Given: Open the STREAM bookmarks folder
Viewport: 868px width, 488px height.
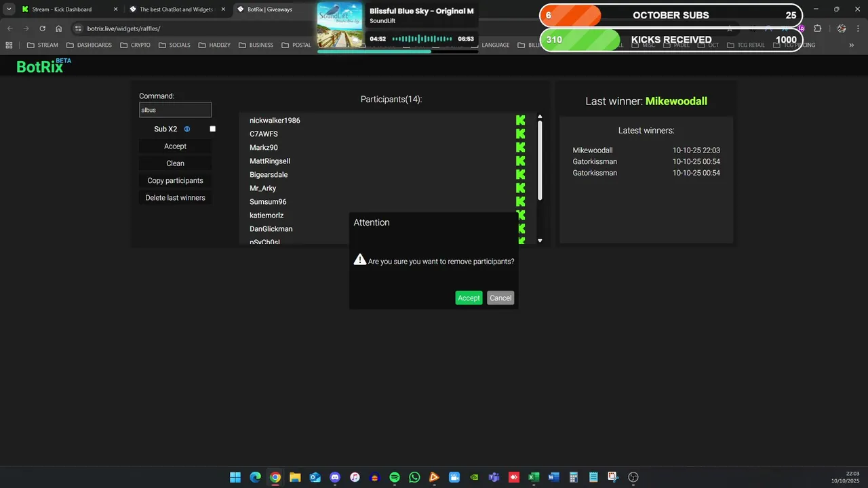Looking at the screenshot, I should pyautogui.click(x=42, y=45).
